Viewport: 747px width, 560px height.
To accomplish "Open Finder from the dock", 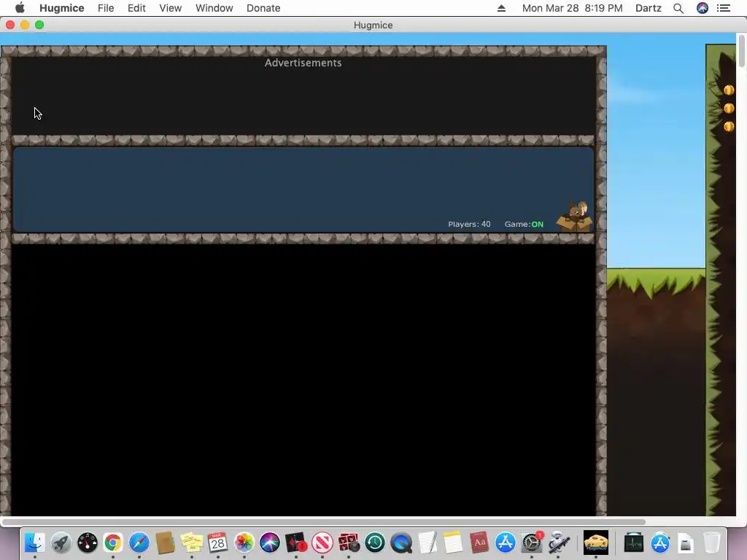I will click(34, 542).
